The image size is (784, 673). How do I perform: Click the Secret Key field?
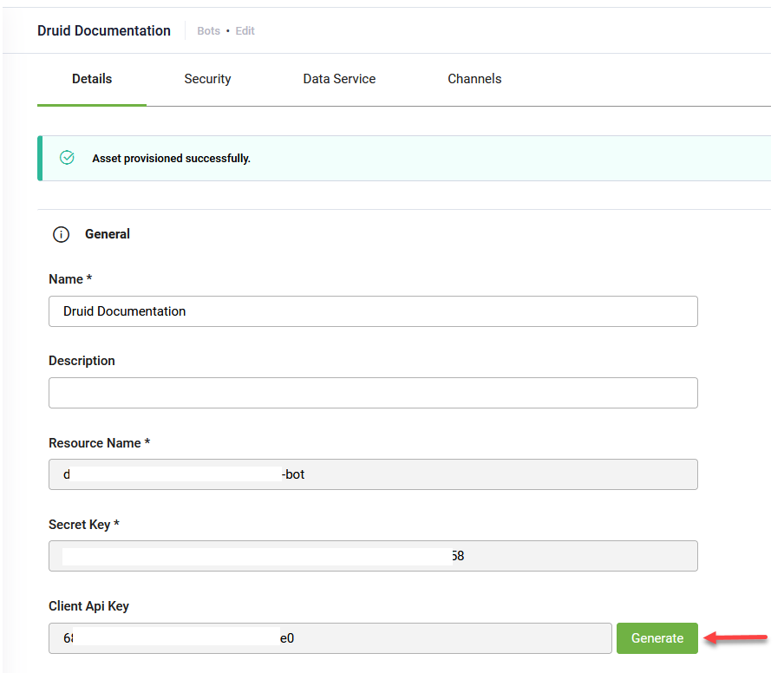(x=373, y=556)
